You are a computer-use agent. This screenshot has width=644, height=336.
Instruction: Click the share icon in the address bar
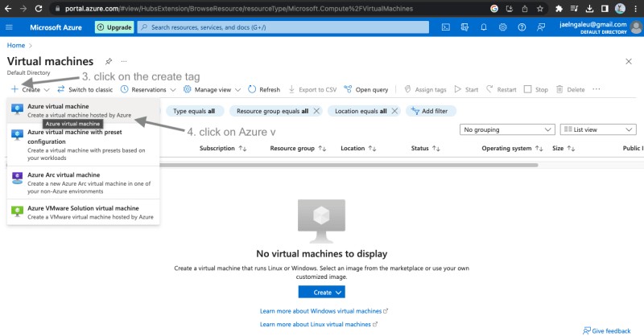tap(525, 8)
